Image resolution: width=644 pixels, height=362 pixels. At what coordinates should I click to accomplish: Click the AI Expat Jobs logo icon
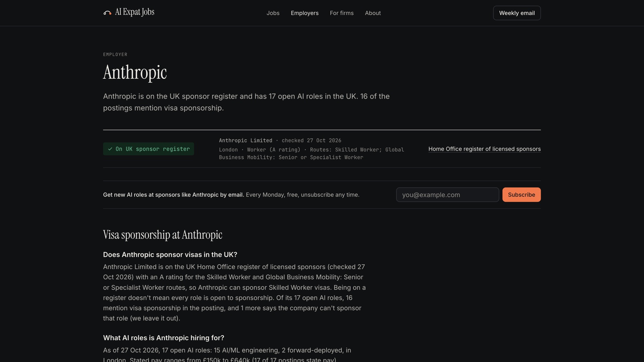[x=107, y=13]
